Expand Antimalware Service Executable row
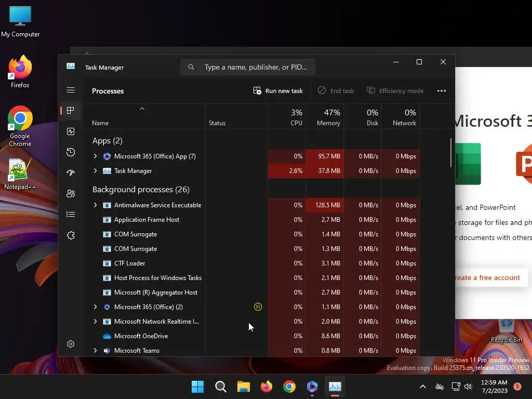Screen dimensions: 532x399 click(x=96, y=205)
